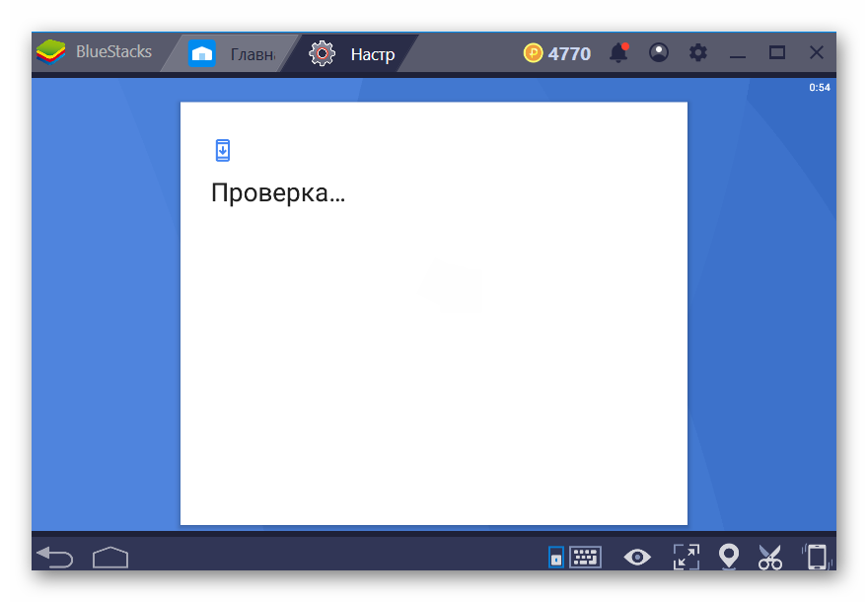Open the coin balance icon

534,53
